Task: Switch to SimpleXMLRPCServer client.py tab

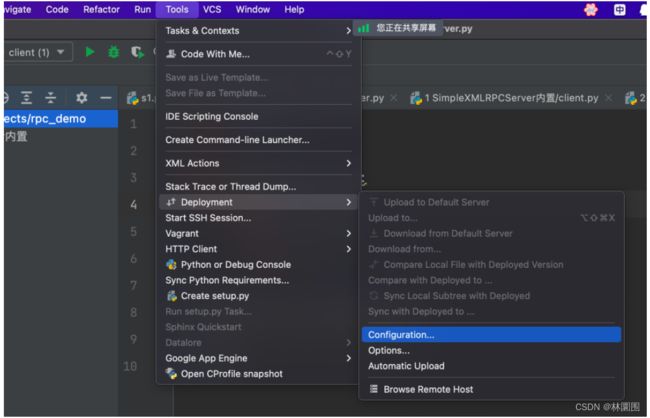Action: click(512, 98)
